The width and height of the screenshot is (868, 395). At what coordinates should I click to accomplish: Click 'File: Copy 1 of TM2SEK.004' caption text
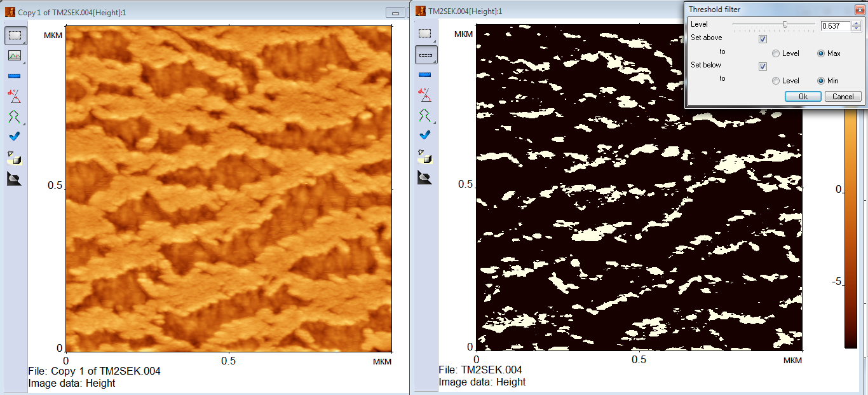pyautogui.click(x=95, y=371)
